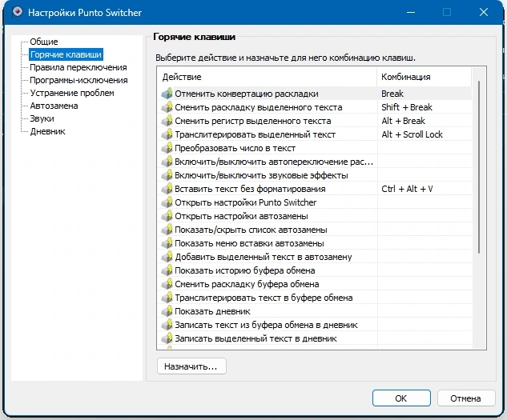Click icon beside Сменить раскладку буфера обмена
Screen dimensions: 507x420
click(x=167, y=284)
